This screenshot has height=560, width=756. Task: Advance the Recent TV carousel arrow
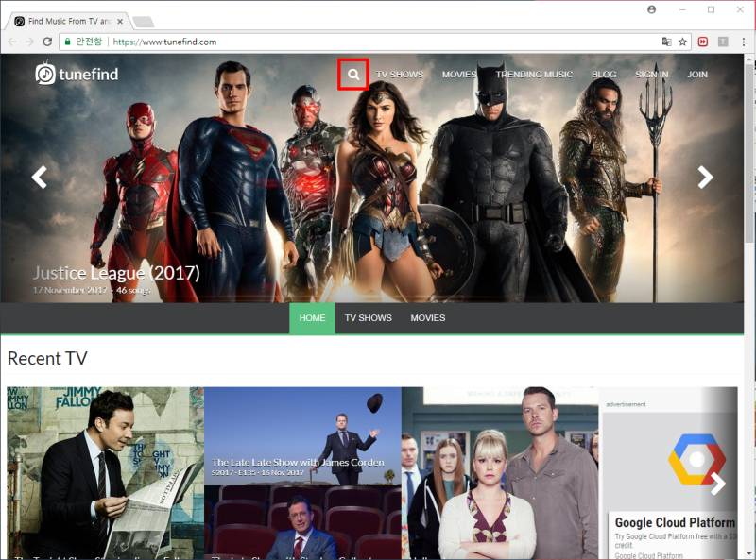718,484
